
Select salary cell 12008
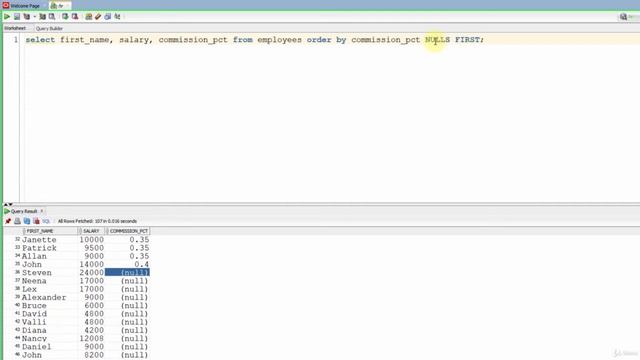point(91,338)
